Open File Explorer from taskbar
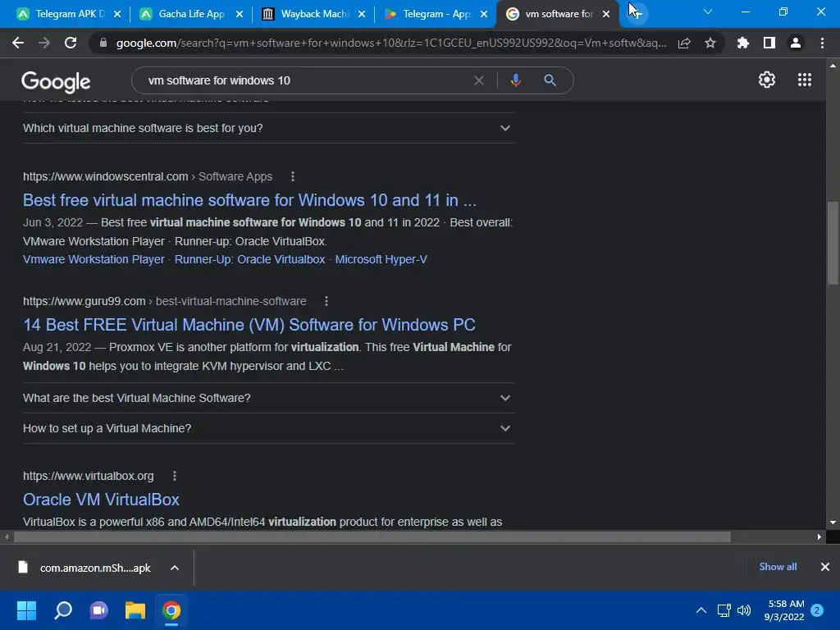Image resolution: width=840 pixels, height=630 pixels. tap(135, 610)
